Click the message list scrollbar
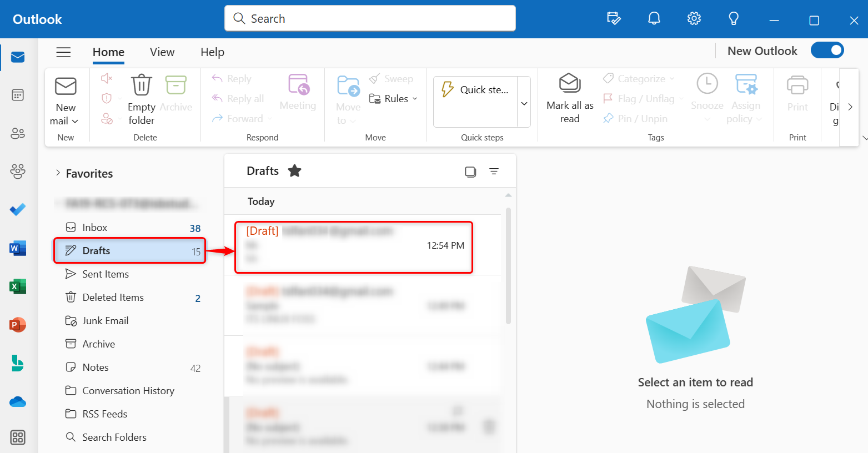 pyautogui.click(x=508, y=266)
